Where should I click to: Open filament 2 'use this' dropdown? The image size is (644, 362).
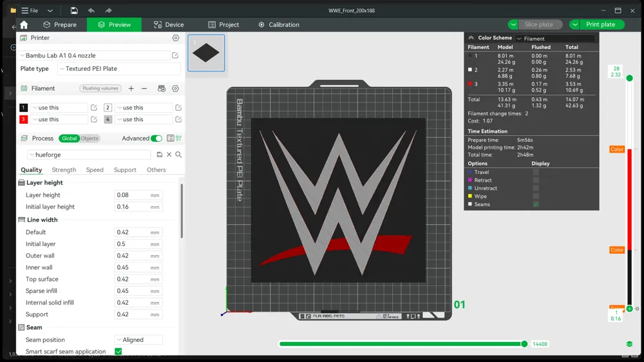coord(144,108)
